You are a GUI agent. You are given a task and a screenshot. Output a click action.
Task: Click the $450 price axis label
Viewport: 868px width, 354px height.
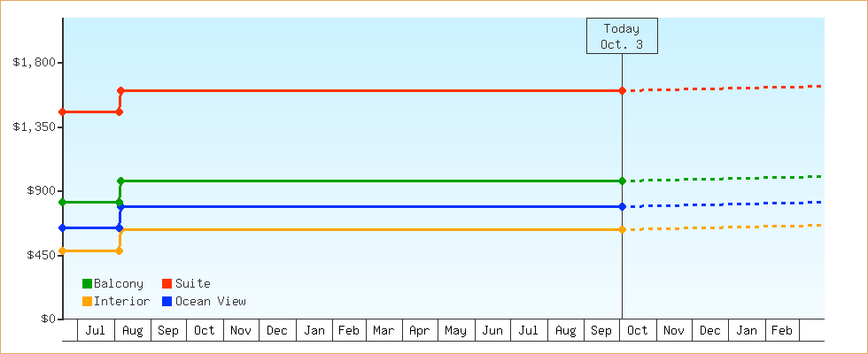coord(41,255)
